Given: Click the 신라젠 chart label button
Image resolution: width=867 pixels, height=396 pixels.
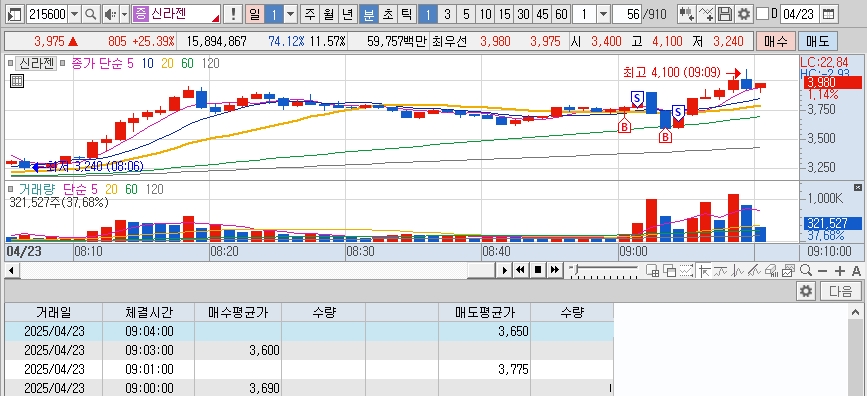Looking at the screenshot, I should pos(35,63).
